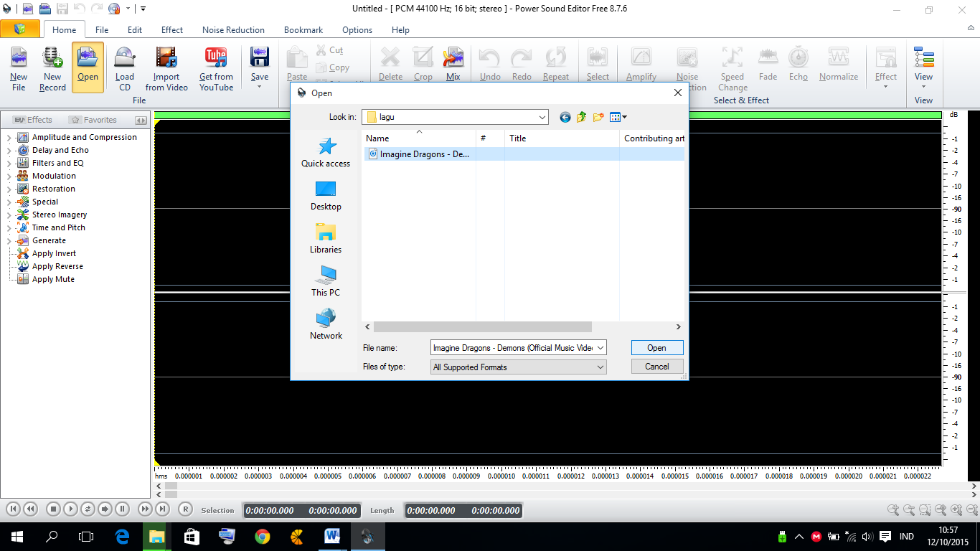Click the Title column header

(562, 138)
